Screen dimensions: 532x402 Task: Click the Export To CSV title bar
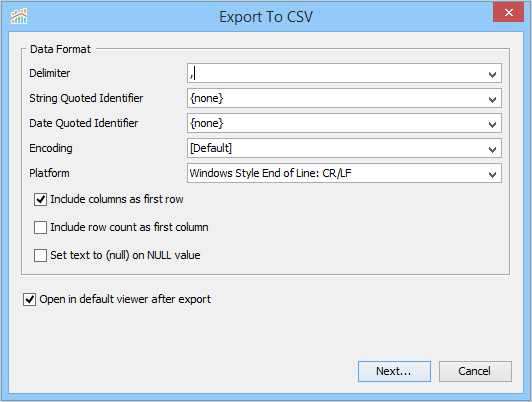coord(266,17)
